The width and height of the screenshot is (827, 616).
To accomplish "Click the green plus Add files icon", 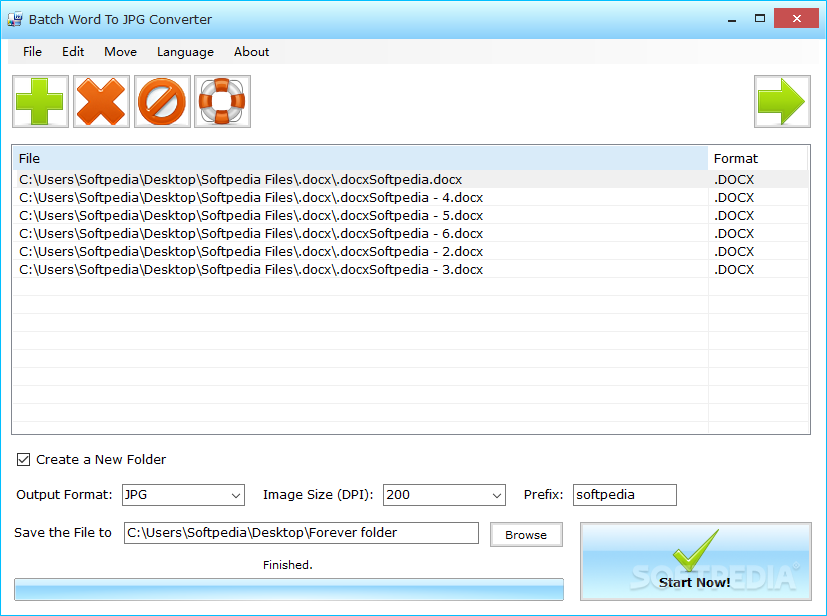I will click(x=41, y=101).
